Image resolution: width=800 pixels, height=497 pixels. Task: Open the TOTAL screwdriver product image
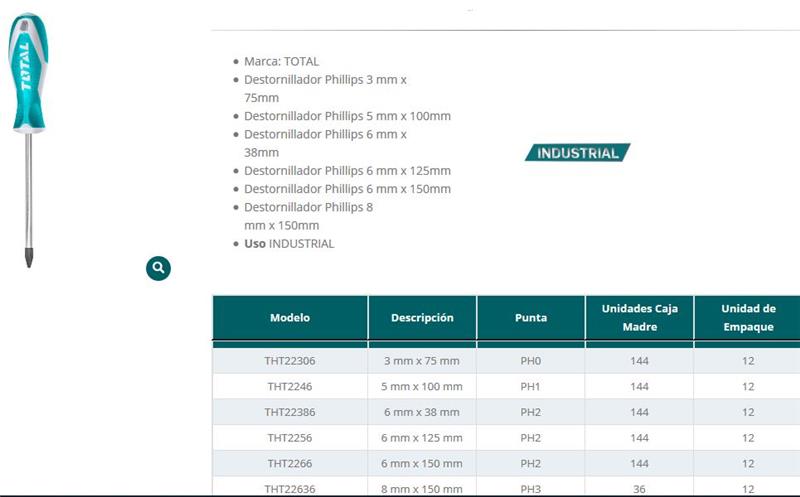click(29, 140)
